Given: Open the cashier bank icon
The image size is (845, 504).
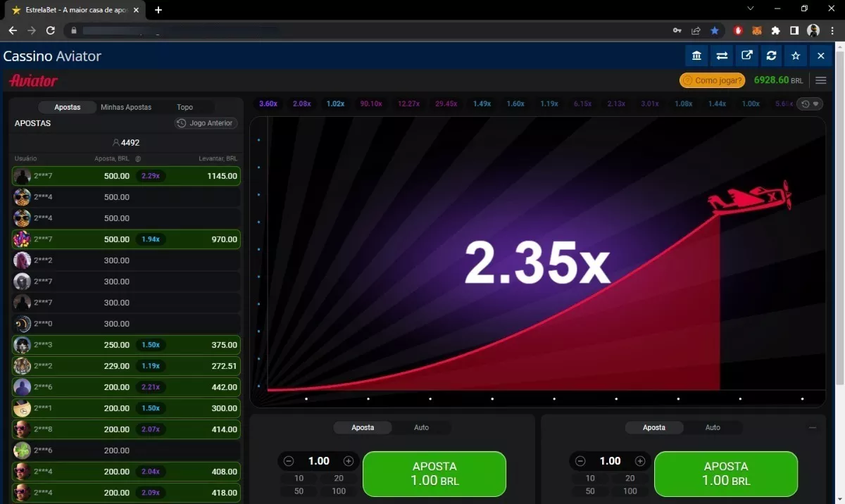Looking at the screenshot, I should pyautogui.click(x=696, y=56).
